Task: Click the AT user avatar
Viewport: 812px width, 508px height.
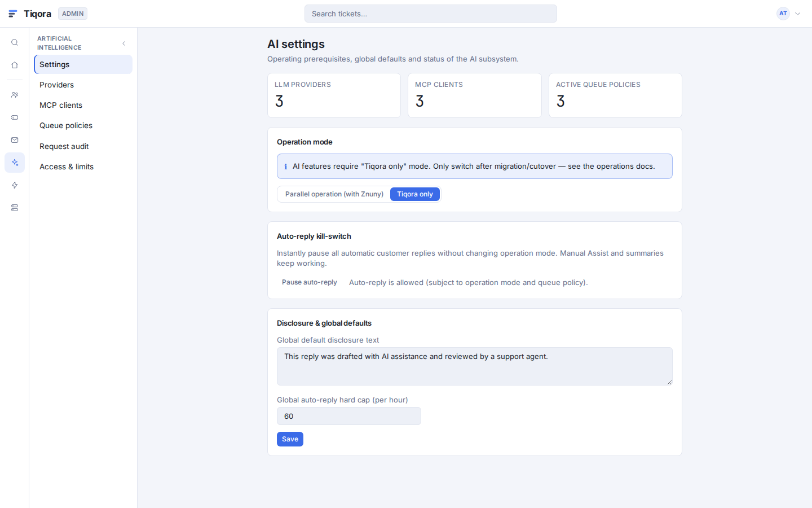Action: 783,14
